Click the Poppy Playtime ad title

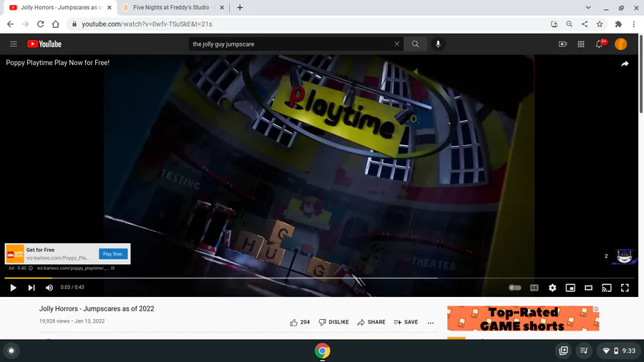pos(57,63)
